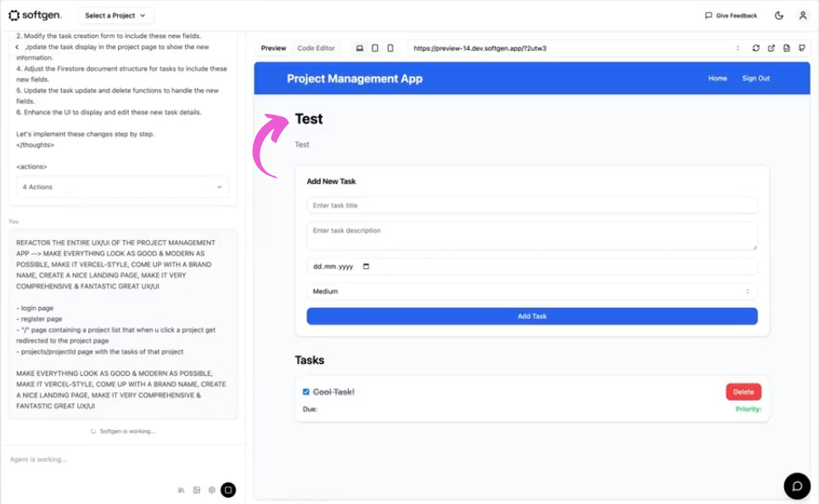Refresh the preview
This screenshot has width=819, height=504.
coord(756,48)
